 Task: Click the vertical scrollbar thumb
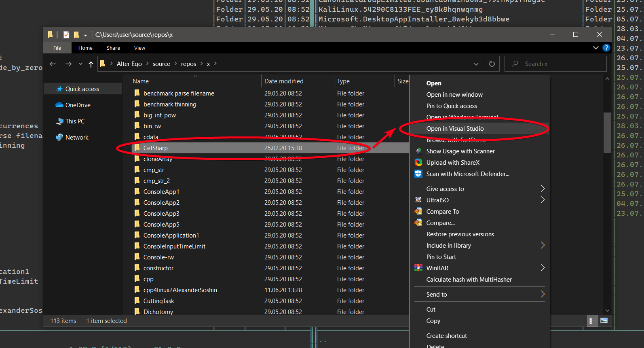[x=607, y=133]
